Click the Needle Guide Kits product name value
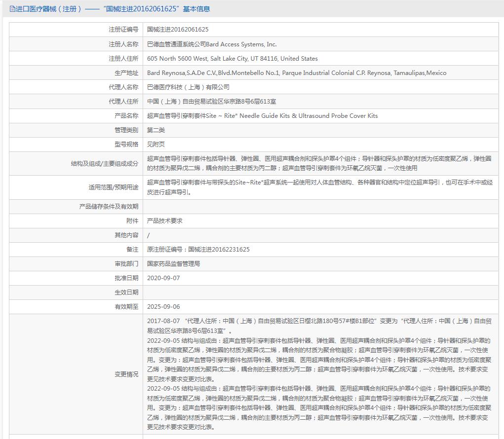This screenshot has width=504, height=439. (262, 115)
